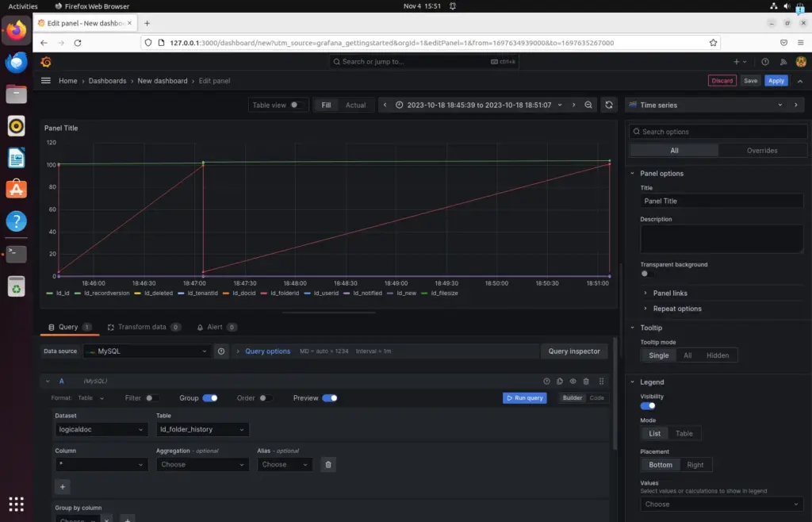Open the hamburger navigation menu
Viewport: 812px width, 522px height.
click(x=45, y=81)
